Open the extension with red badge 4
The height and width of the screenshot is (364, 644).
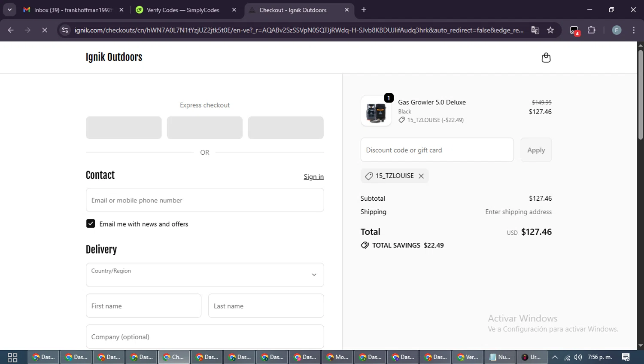pos(574,31)
